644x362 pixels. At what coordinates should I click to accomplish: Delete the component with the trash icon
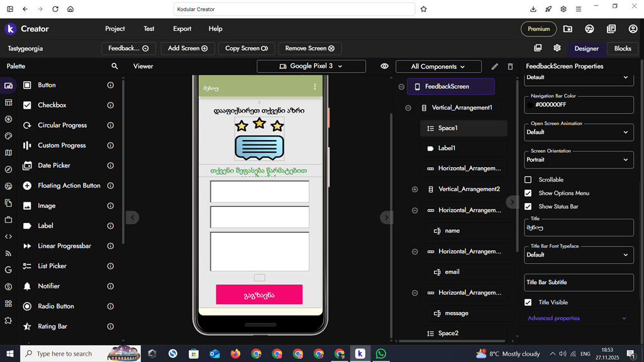point(510,67)
